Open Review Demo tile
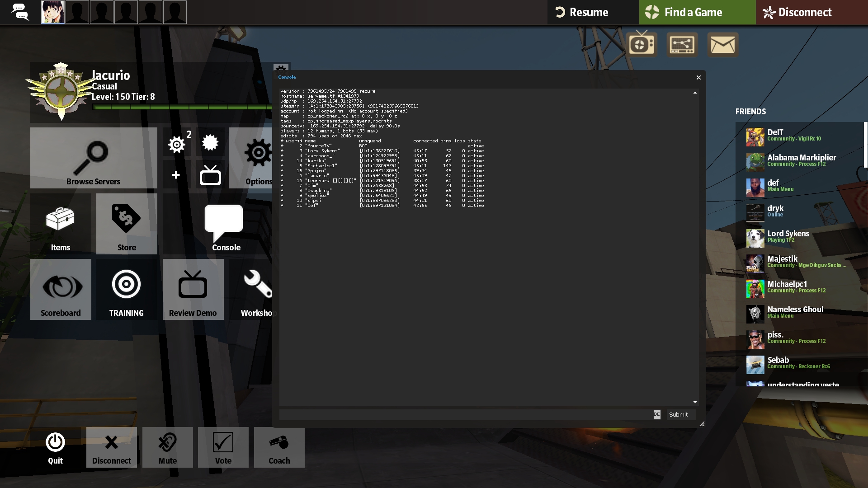 click(193, 290)
